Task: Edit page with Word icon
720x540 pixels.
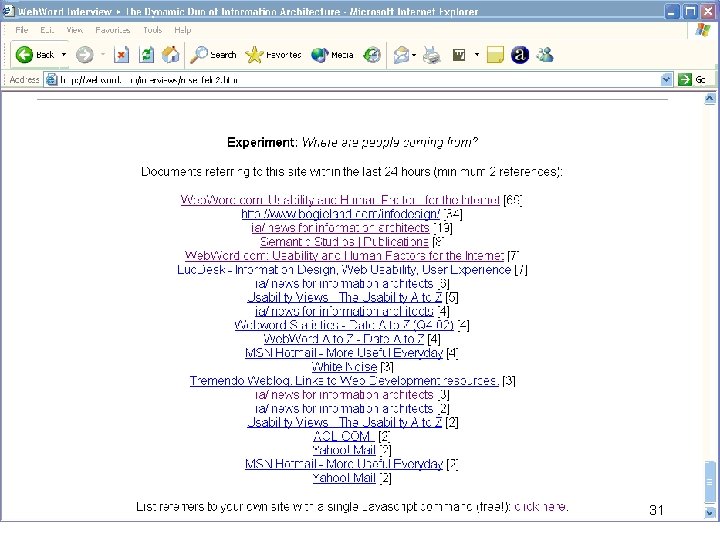Action: pyautogui.click(x=459, y=55)
